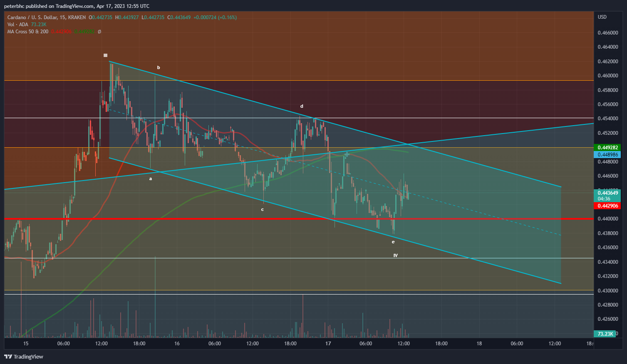Screen dimensions: 627x364
Task: Click the 0.428000 price axis label
Action: (608, 305)
